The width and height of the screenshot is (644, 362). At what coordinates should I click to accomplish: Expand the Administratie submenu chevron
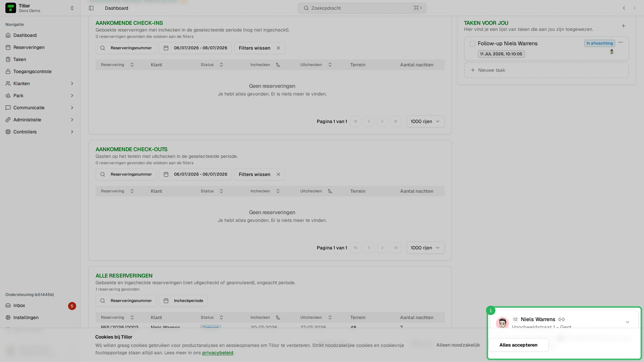point(72,120)
